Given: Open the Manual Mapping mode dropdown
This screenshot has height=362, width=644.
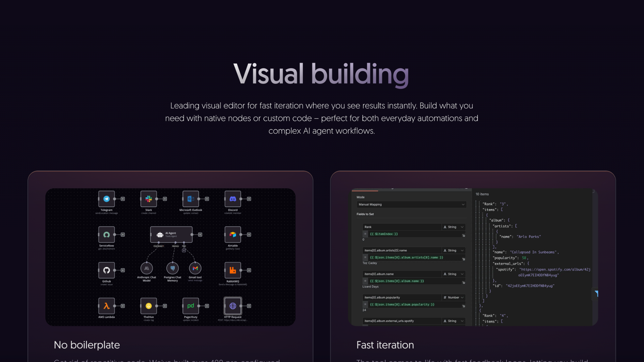Looking at the screenshot, I should click(x=411, y=204).
